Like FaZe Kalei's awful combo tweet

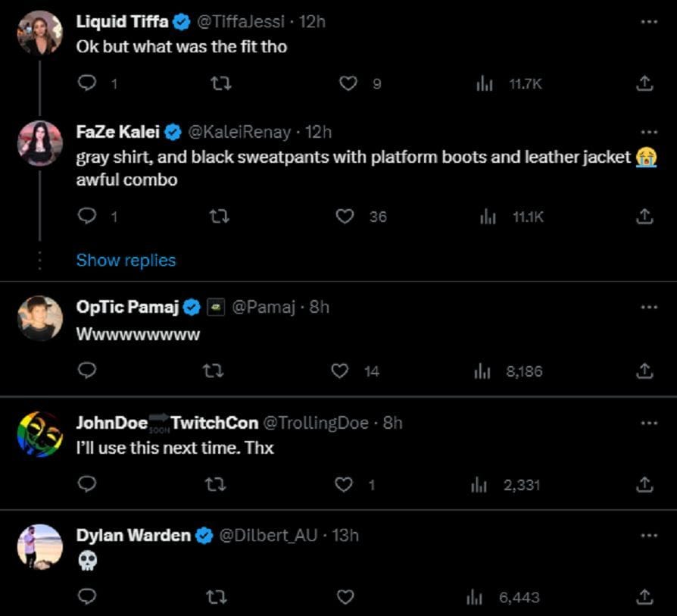pos(345,217)
